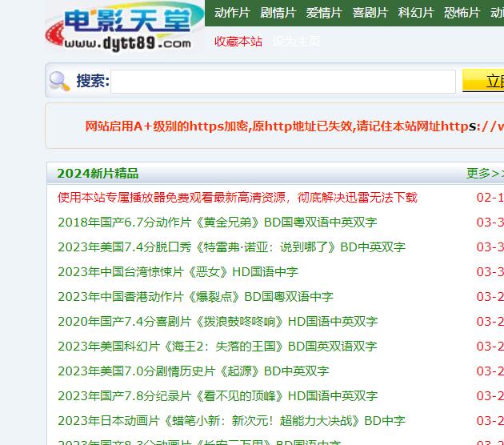This screenshot has width=504, height=445.
Task: Open the 恐怖片 category
Action: click(x=462, y=13)
